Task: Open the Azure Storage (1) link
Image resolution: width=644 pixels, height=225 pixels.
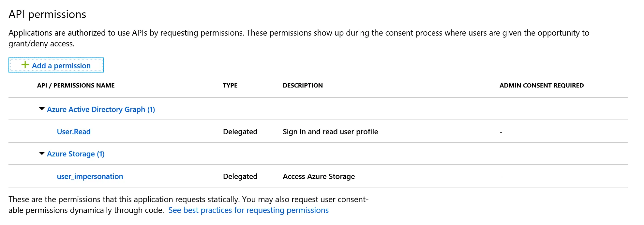Action: 76,154
